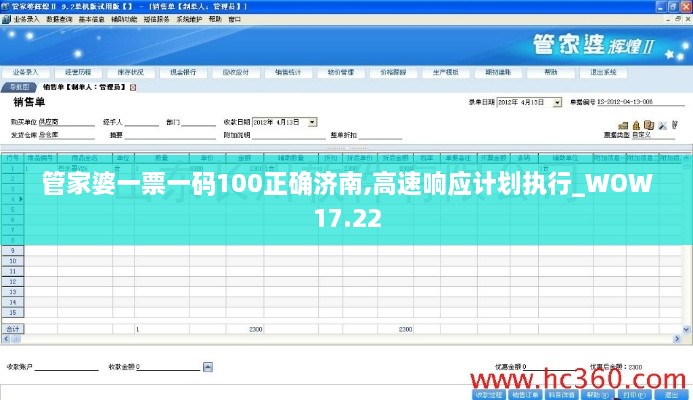The image size is (693, 400).
Task: Click 退出系统 in the navigation bar
Action: [x=599, y=73]
